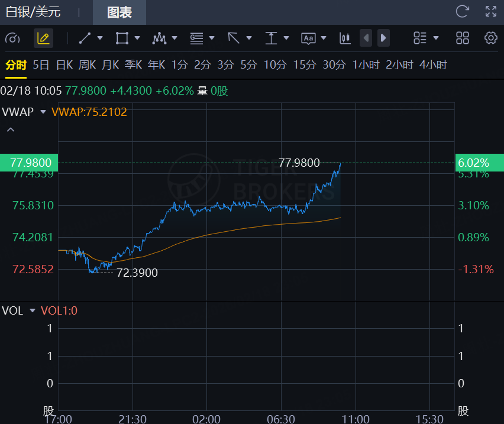Screen dimensions: 504x424
Task: Collapse the main chart panel with the caret
Action: click(x=11, y=129)
